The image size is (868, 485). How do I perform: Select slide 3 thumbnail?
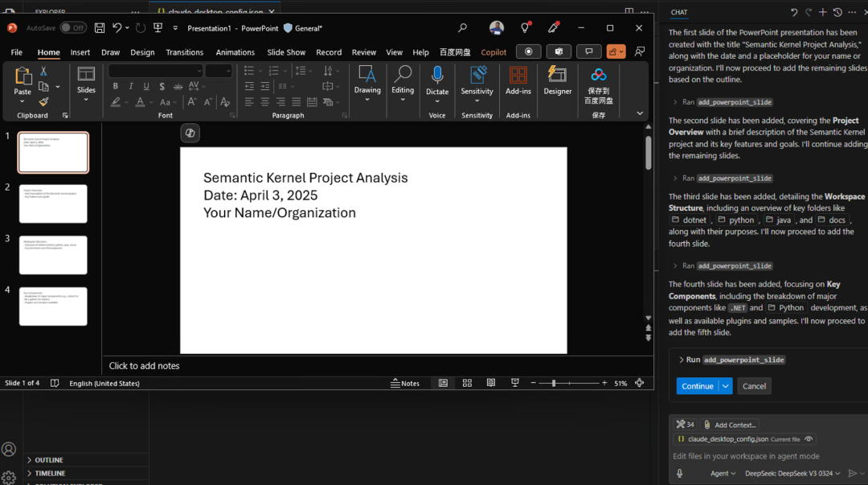point(53,255)
